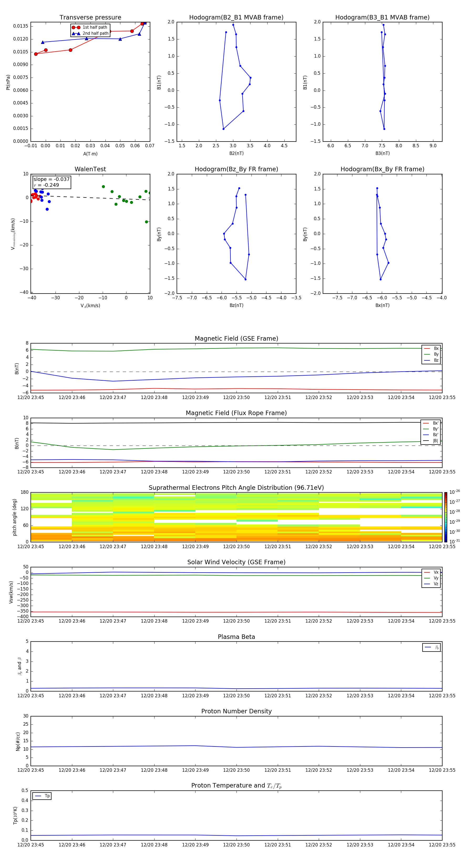The height and width of the screenshot is (868, 473).
Task: Click the 'B3(nT)' x-axis label
Action: (x=382, y=153)
